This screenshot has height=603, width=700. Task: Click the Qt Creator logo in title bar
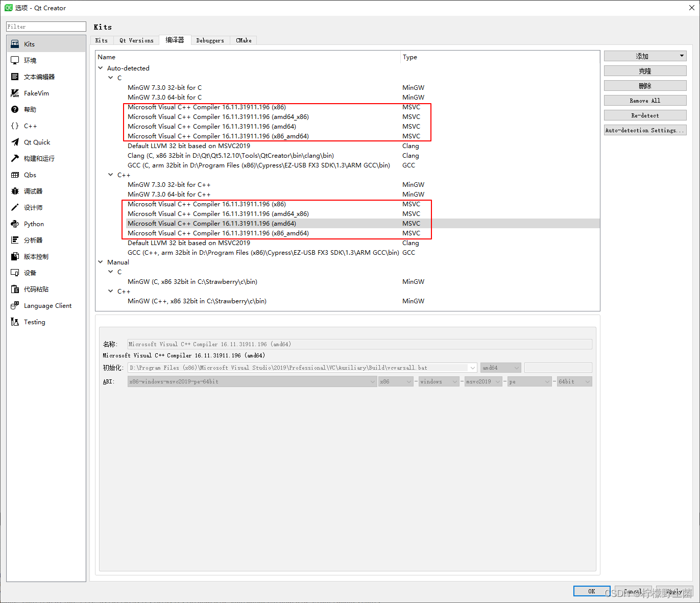pos(9,8)
